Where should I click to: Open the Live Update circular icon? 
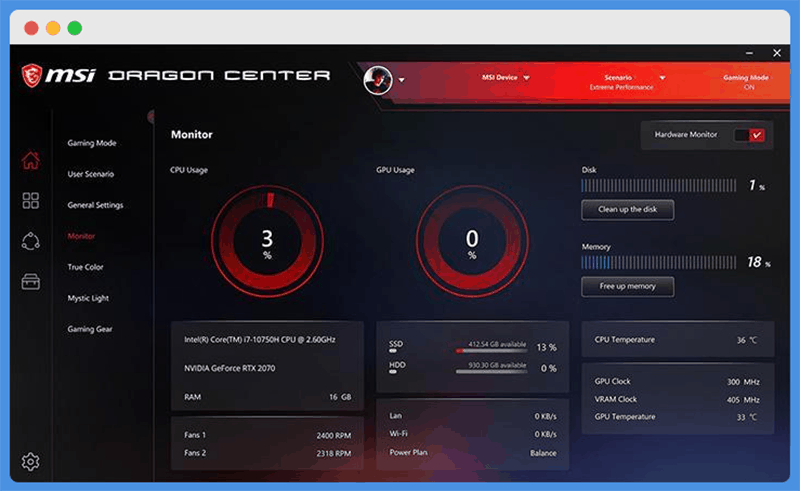(31, 241)
